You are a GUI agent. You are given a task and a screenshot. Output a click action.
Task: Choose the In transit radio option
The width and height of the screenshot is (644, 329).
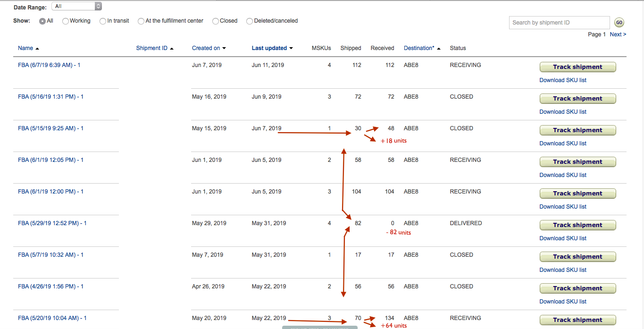point(103,21)
